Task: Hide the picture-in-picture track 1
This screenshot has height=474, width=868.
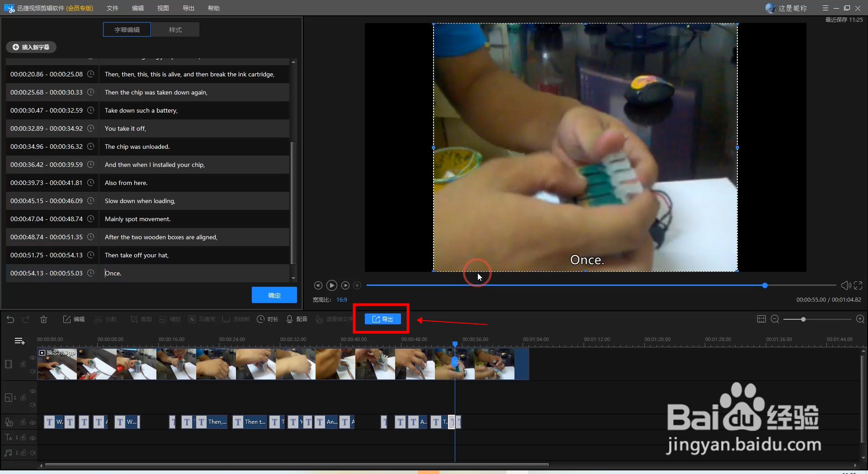Action: (x=33, y=391)
